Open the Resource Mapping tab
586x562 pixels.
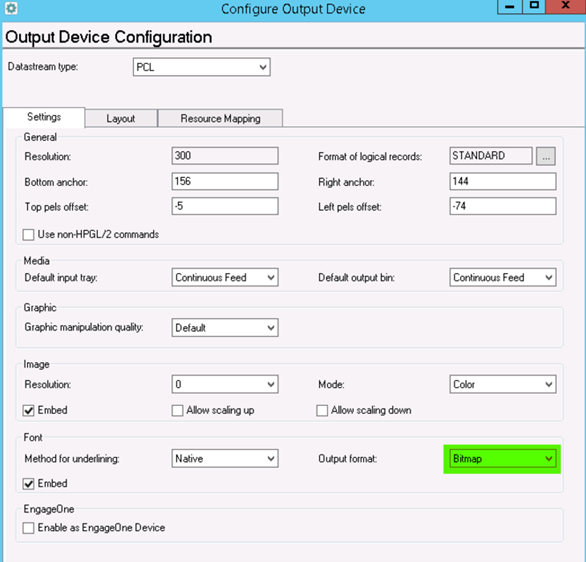(220, 118)
